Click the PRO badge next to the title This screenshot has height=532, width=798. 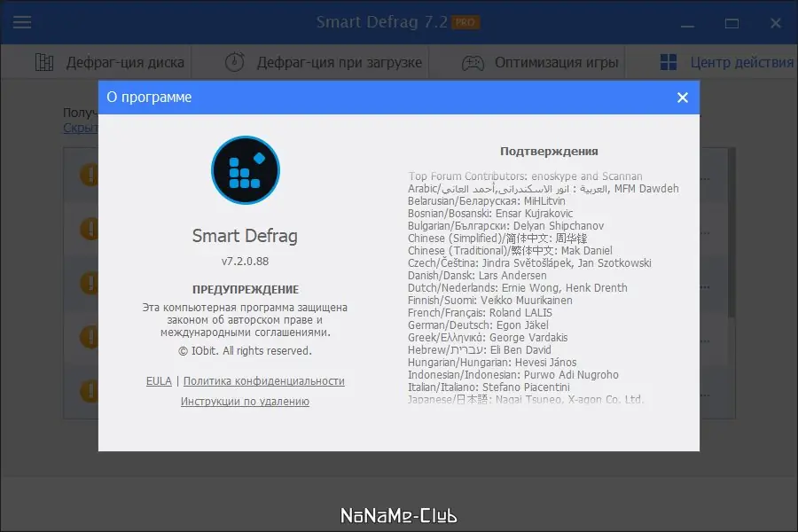pos(464,22)
